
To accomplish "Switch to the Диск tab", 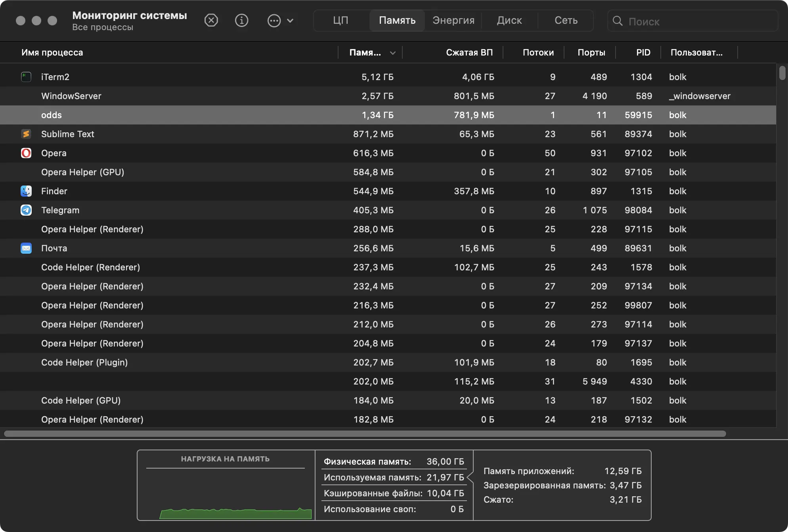I will 509,21.
